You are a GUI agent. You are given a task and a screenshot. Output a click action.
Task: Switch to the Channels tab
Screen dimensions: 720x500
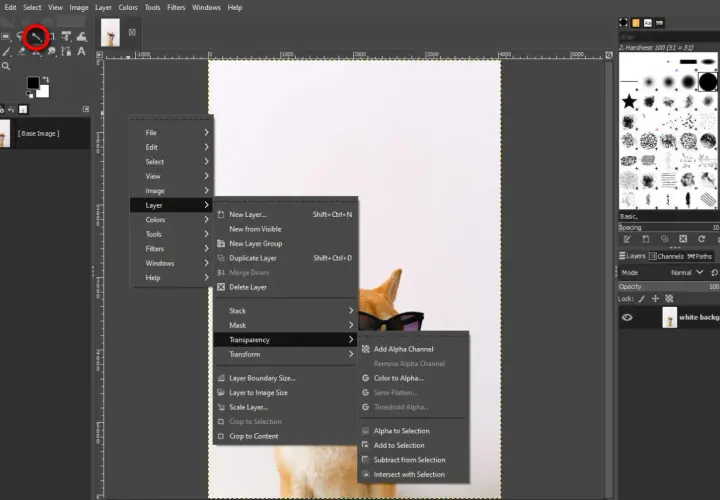tap(666, 256)
